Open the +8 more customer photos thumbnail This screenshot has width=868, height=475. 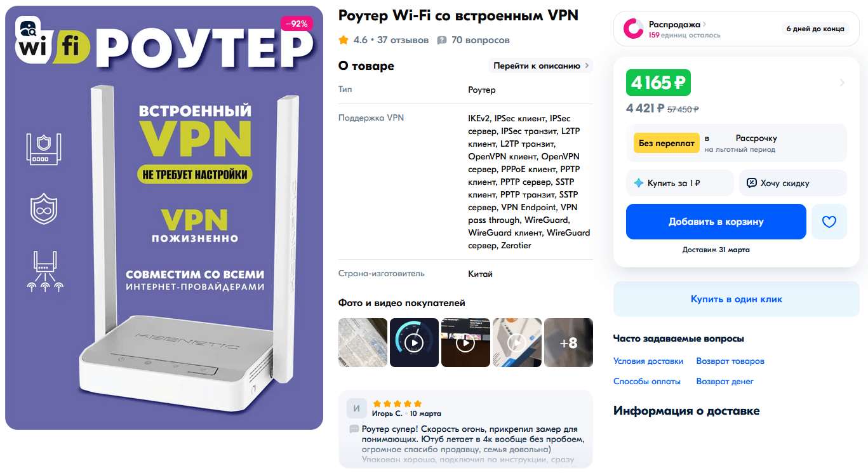click(x=568, y=343)
